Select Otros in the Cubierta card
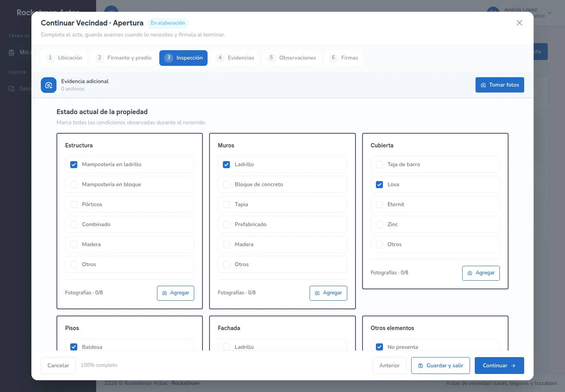 coord(379,245)
